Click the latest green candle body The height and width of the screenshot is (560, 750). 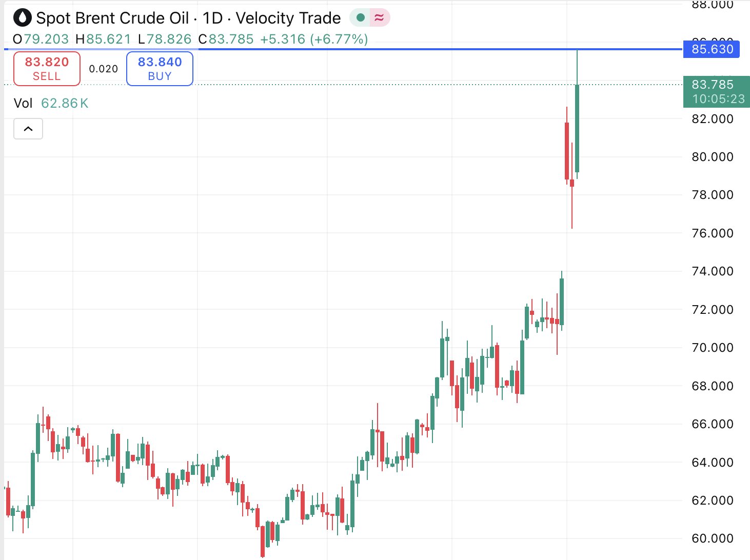(577, 128)
